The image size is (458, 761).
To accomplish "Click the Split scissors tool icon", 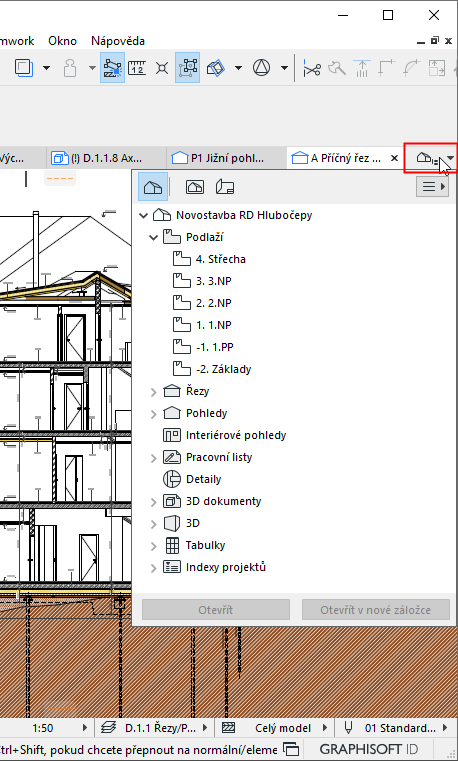I will (311, 68).
